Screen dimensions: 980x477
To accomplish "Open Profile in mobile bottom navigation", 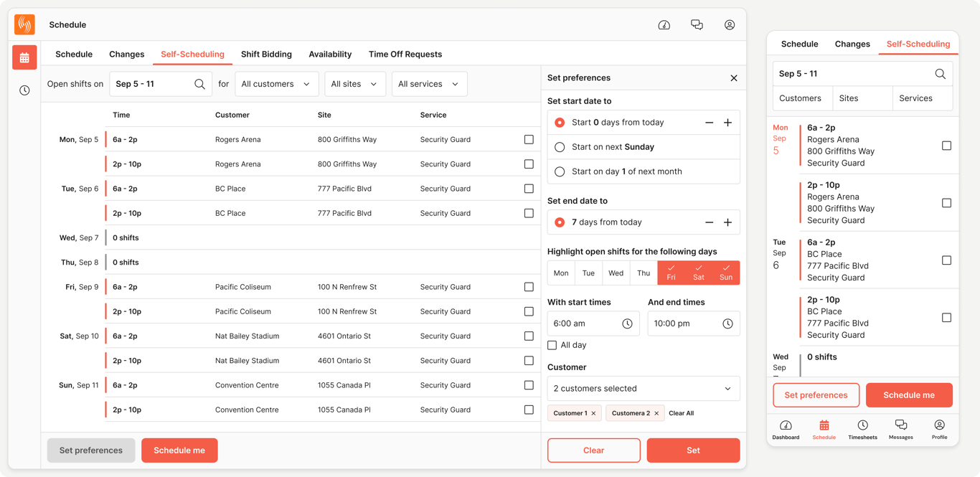I will click(939, 430).
